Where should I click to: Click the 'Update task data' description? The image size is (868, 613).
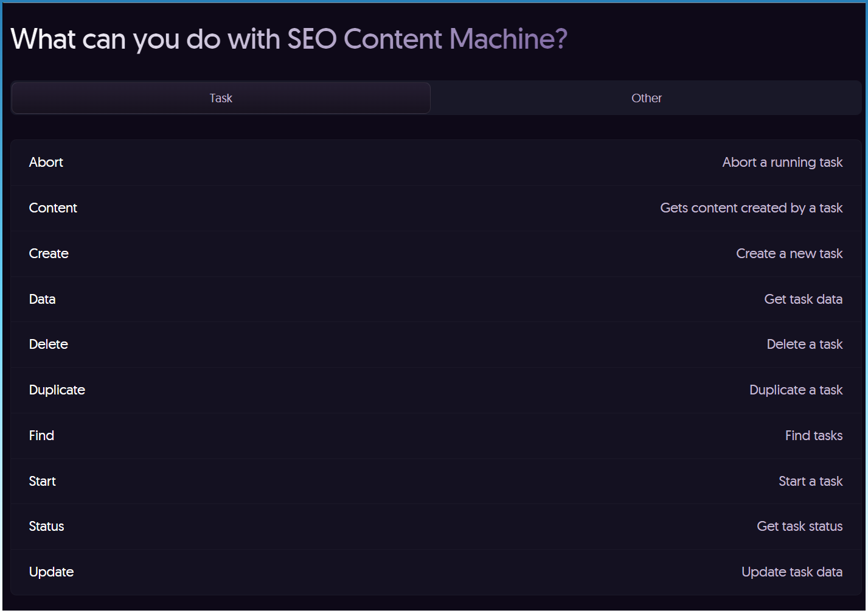(791, 572)
